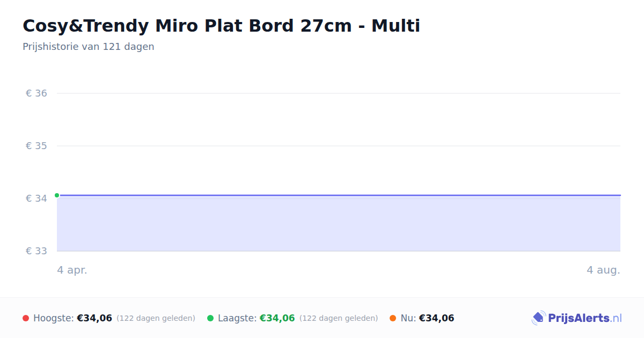Click the € 36 axis label
This screenshot has width=644, height=338.
click(x=36, y=93)
